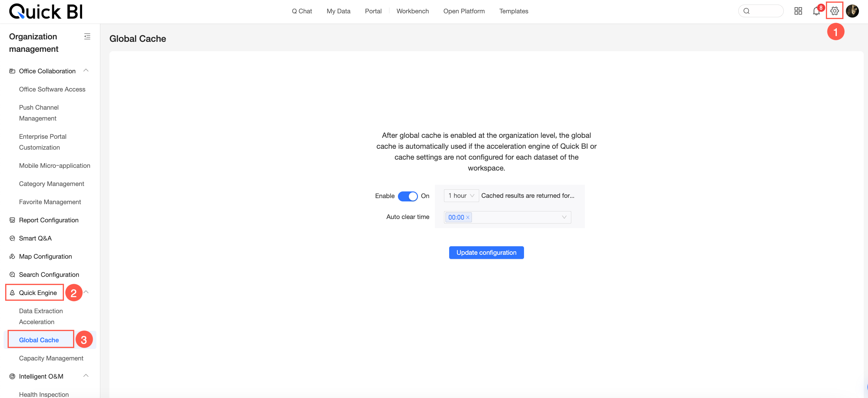The image size is (868, 398).
Task: Open Smart Q&A section
Action: click(35, 238)
